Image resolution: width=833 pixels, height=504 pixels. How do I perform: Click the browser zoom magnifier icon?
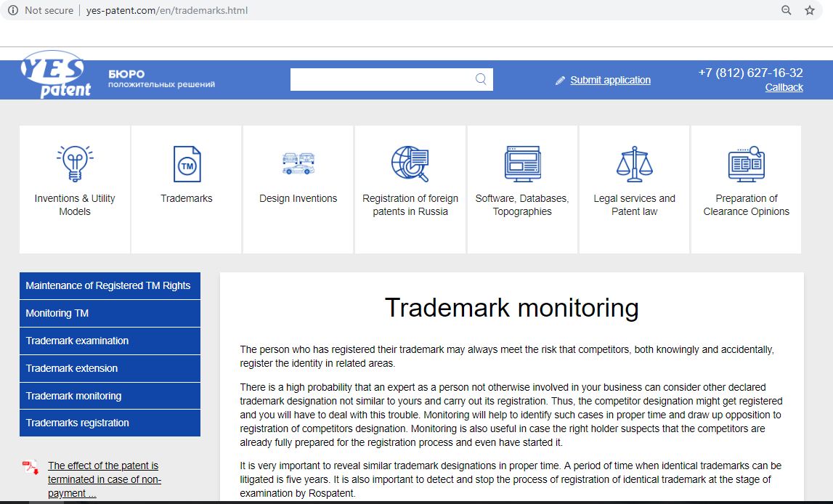(x=787, y=10)
